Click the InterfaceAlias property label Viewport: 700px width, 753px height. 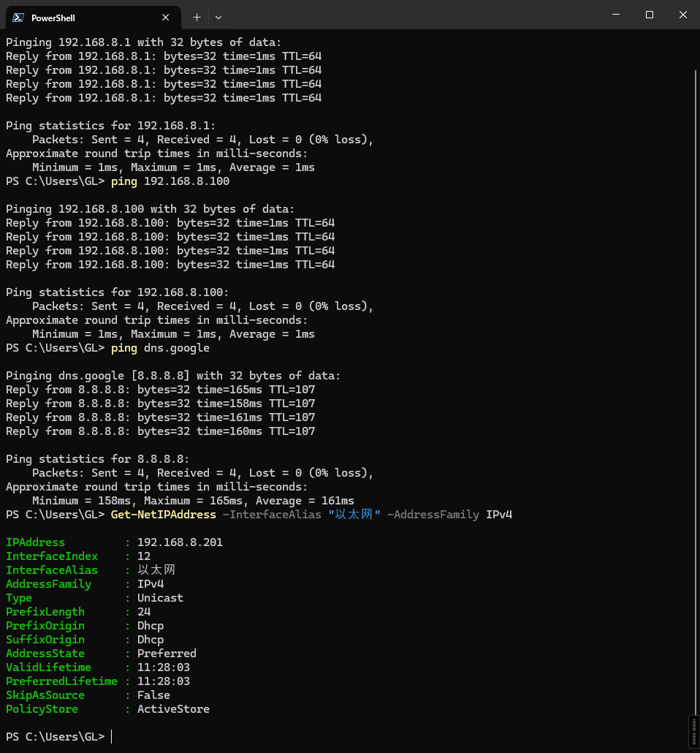pyautogui.click(x=51, y=570)
